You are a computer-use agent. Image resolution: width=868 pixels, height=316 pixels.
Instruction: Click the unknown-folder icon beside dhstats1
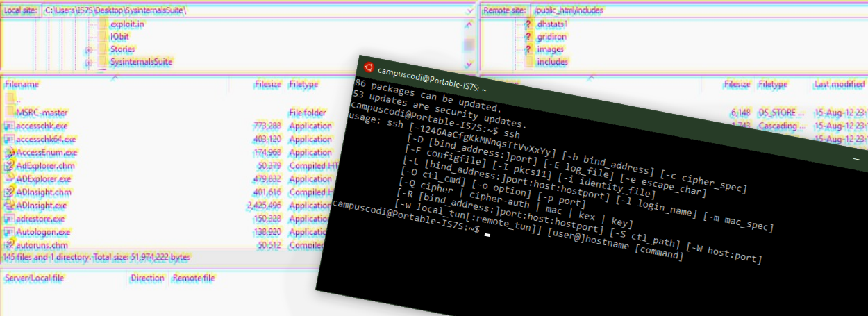coord(530,24)
